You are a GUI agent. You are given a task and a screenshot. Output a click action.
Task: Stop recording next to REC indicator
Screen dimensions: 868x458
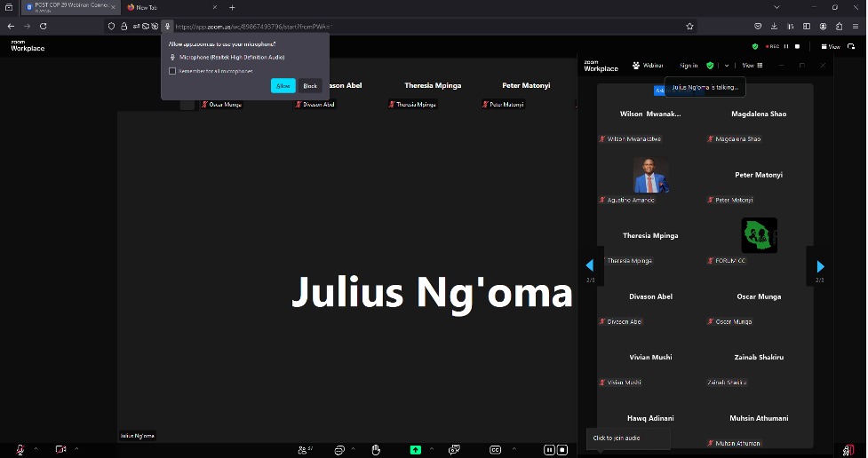[x=797, y=46]
